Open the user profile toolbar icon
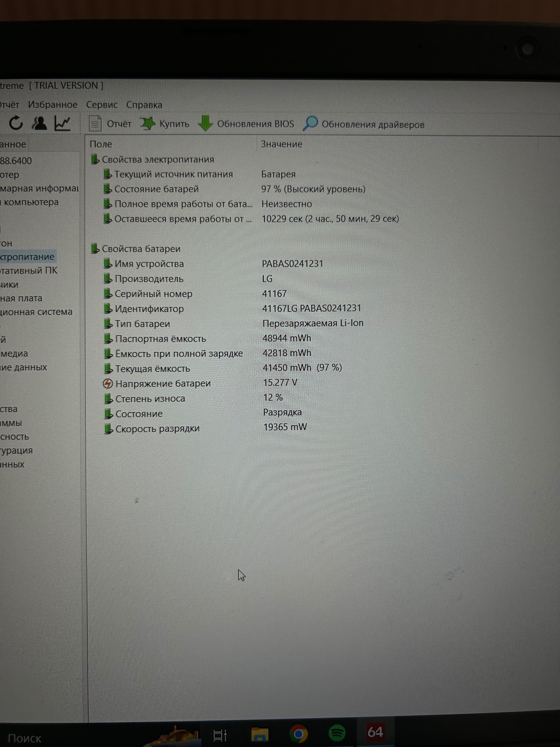The image size is (560, 747). coord(39,123)
